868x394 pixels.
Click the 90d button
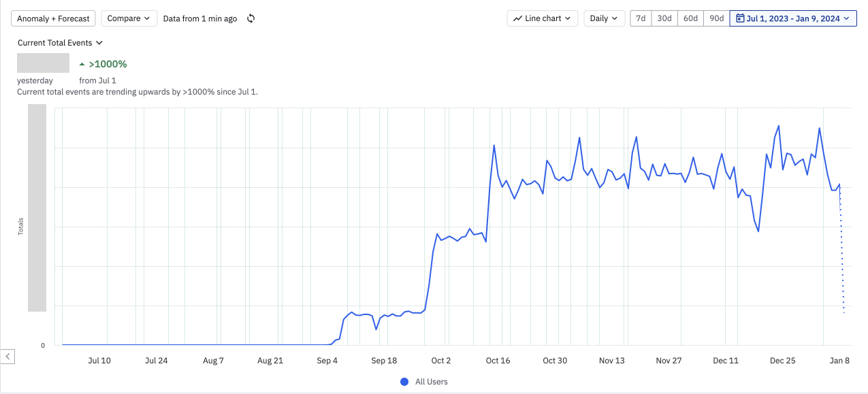(x=716, y=18)
